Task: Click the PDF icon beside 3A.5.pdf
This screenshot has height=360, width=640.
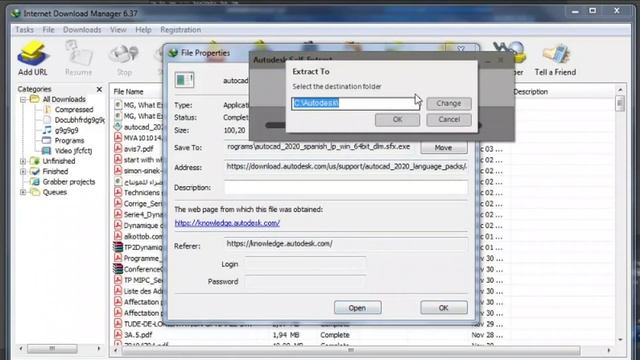Action: 118,334
